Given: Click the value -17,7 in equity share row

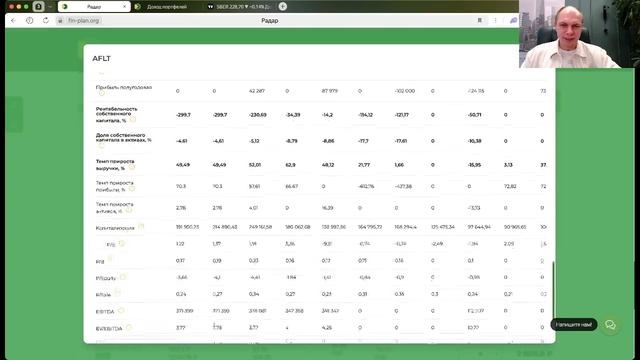Looking at the screenshot, I should (363, 141).
